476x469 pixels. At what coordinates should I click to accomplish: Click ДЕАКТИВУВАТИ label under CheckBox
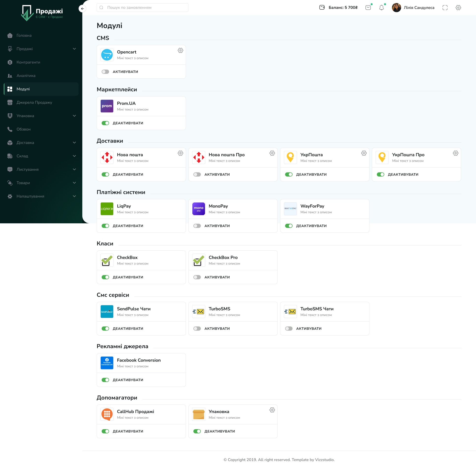(x=128, y=277)
